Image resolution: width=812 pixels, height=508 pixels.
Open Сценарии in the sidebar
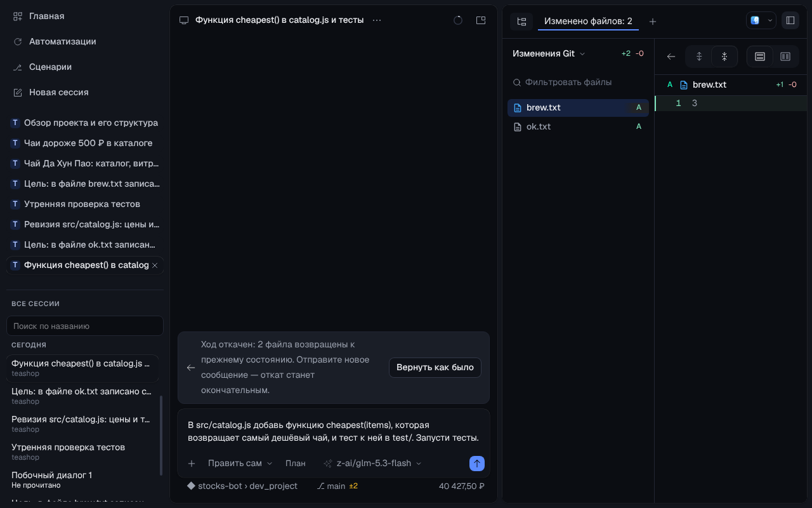tap(84, 67)
